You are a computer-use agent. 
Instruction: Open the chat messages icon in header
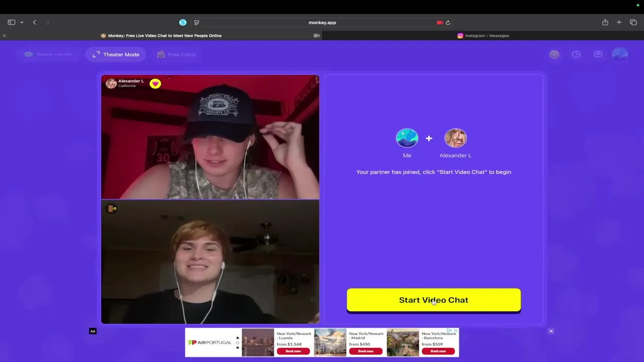pos(598,54)
